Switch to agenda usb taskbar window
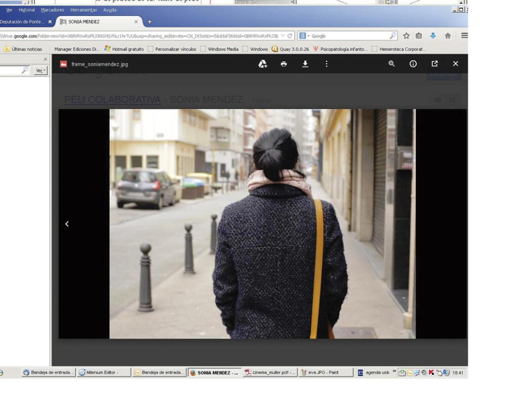525x420 pixels. coord(374,373)
